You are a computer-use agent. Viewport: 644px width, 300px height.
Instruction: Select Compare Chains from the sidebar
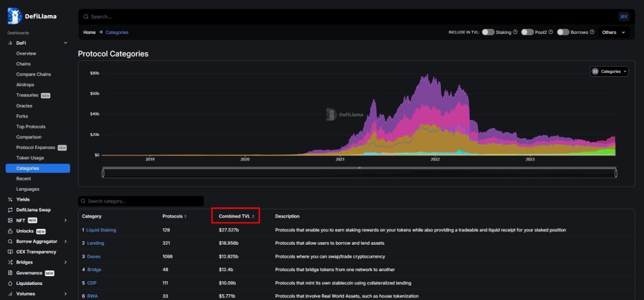point(33,74)
